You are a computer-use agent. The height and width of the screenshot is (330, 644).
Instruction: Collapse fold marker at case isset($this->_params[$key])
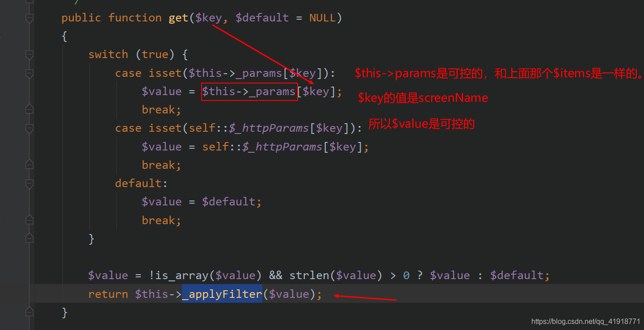(x=29, y=73)
